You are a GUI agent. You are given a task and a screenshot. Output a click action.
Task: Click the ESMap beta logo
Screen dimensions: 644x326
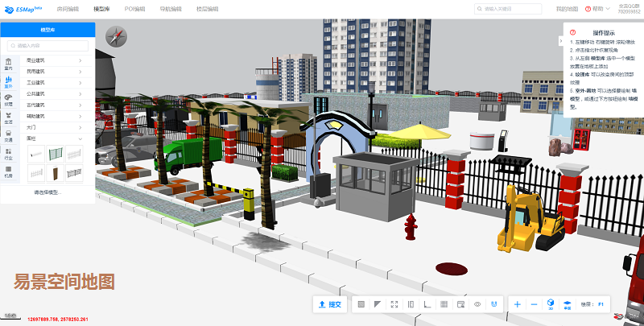(23, 9)
